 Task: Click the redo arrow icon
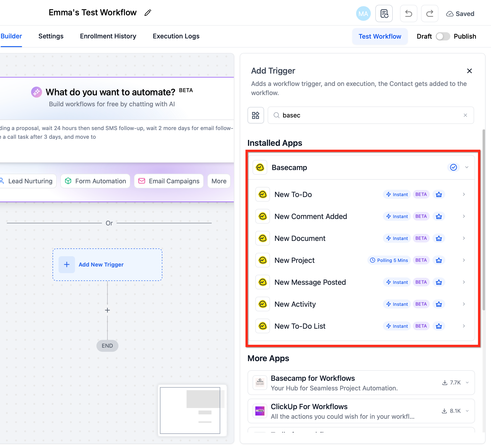pyautogui.click(x=430, y=14)
